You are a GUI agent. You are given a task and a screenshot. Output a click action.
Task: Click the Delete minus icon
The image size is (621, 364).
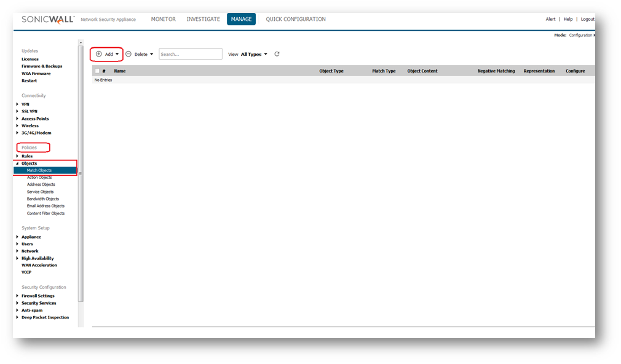coord(129,54)
